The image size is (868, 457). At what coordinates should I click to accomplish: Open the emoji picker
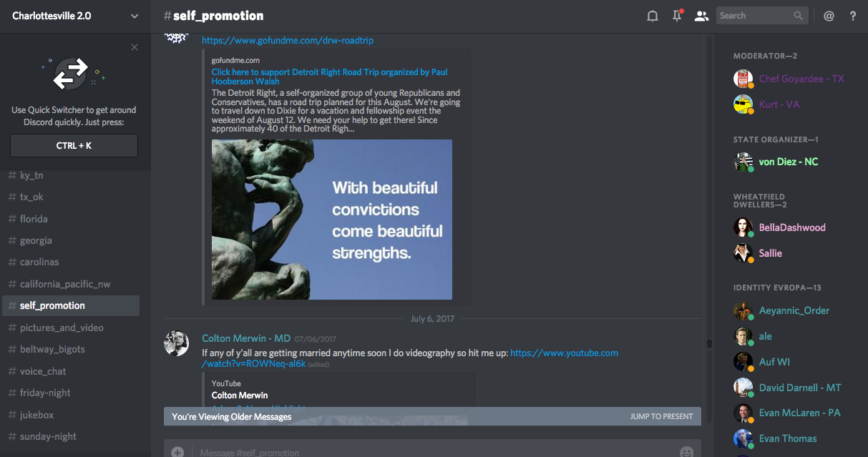coord(686,452)
